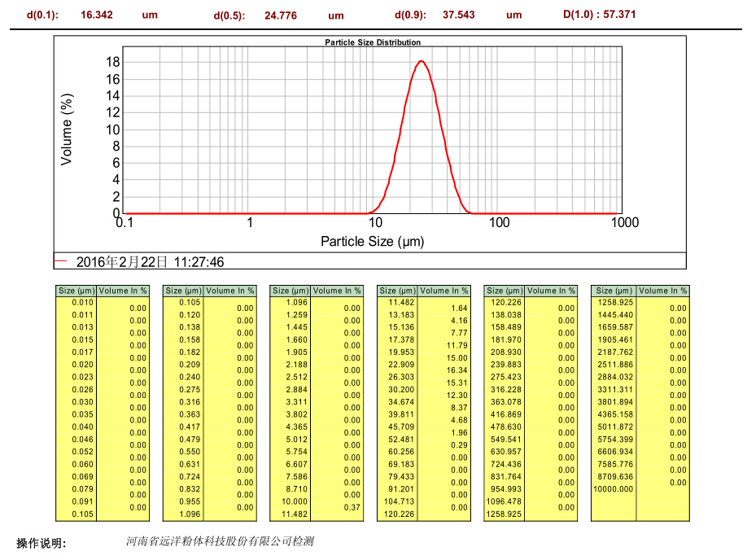Click the 1000 tick on the size axis

625,223
